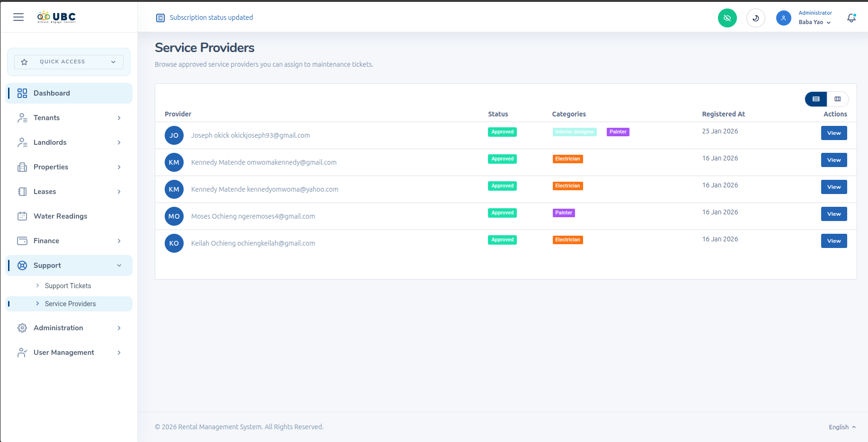This screenshot has height=442, width=868.
Task: Change the language using the English selector
Action: [841, 427]
